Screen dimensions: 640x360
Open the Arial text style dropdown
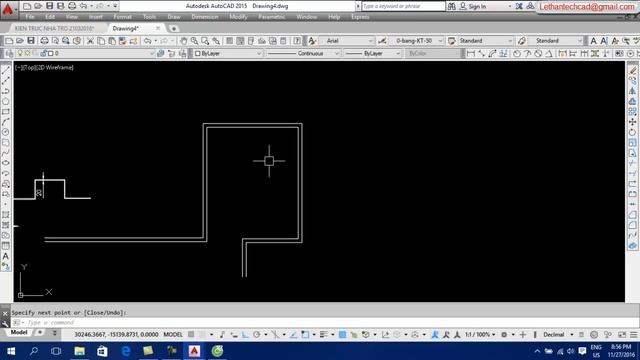coord(347,41)
